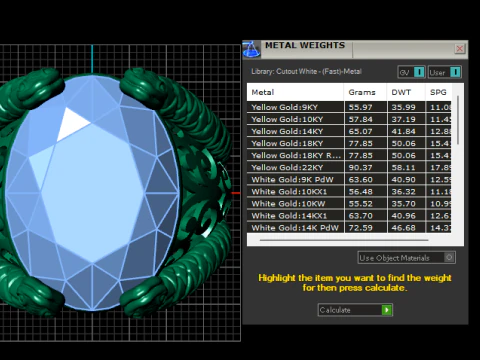Click the 57.84 grams value
This screenshot has height=360, width=480.
point(360,119)
